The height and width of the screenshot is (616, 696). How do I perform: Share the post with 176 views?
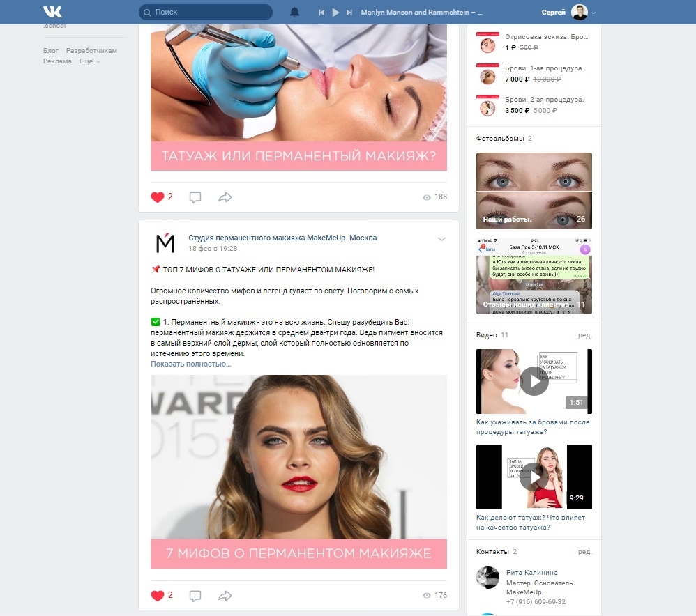tap(225, 596)
